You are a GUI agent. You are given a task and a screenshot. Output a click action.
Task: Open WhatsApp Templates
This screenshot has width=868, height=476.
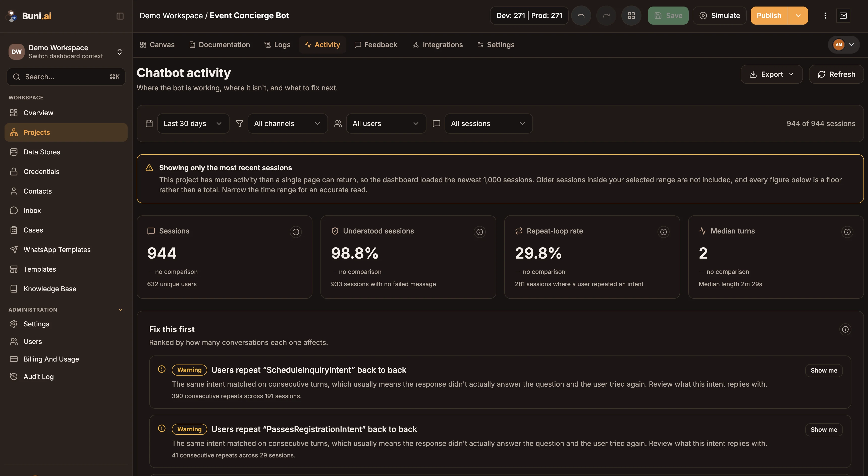[66, 250]
